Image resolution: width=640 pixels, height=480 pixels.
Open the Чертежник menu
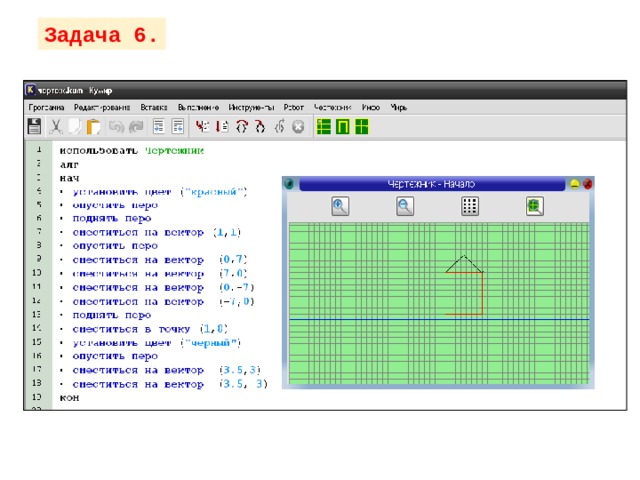point(332,107)
